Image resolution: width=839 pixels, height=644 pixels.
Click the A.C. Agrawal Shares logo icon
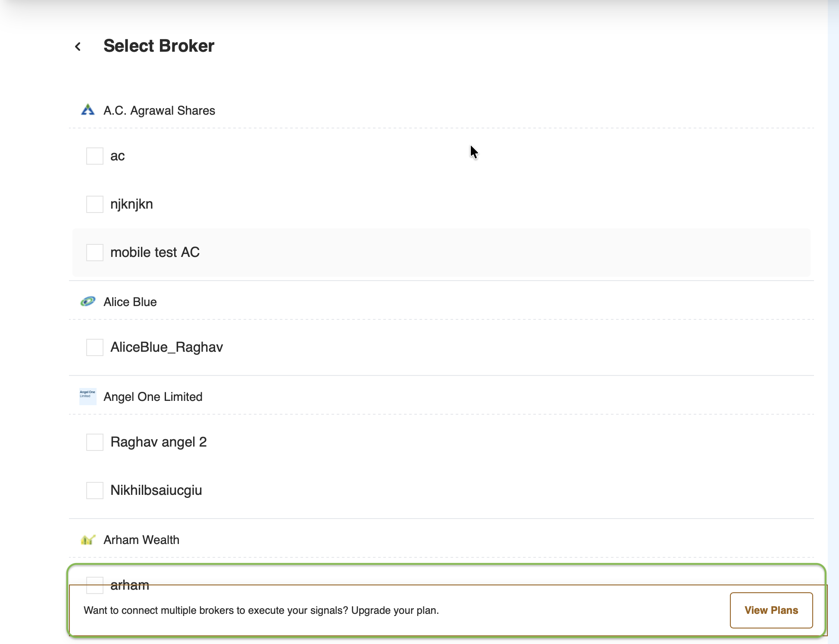(88, 110)
